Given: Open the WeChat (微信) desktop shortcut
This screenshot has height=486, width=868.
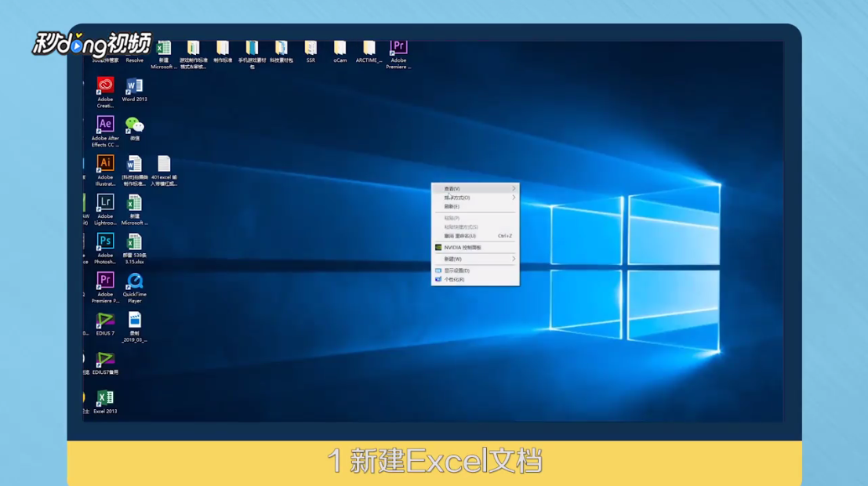Looking at the screenshot, I should [135, 129].
